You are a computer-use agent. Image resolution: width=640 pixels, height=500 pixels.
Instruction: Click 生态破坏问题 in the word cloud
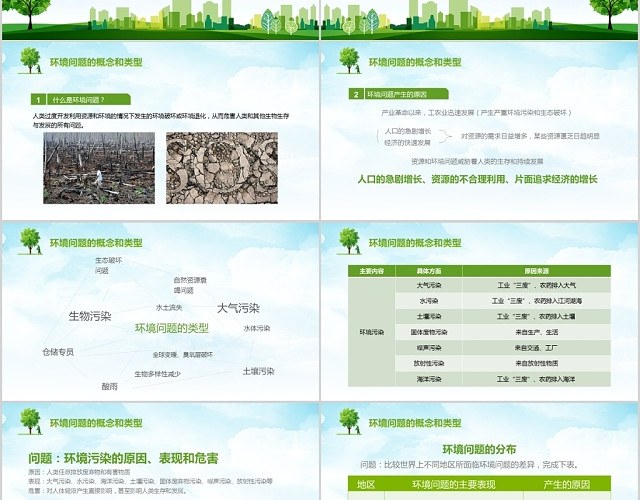(109, 265)
